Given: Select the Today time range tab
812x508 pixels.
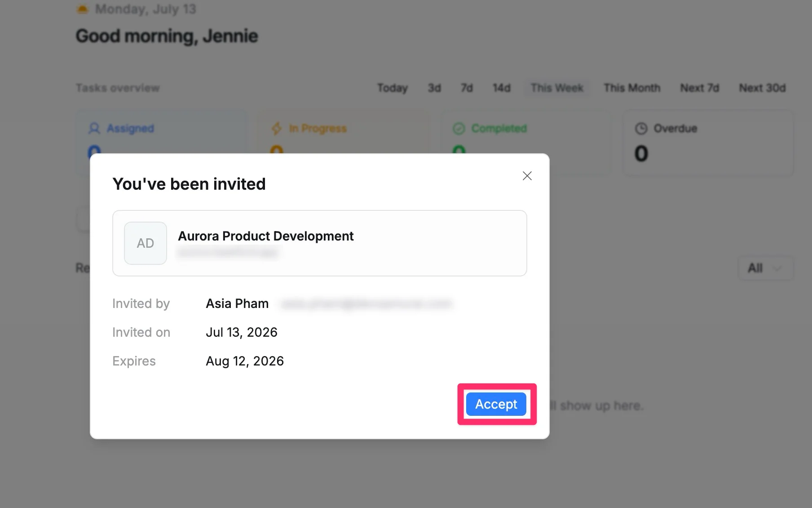Looking at the screenshot, I should [x=393, y=88].
